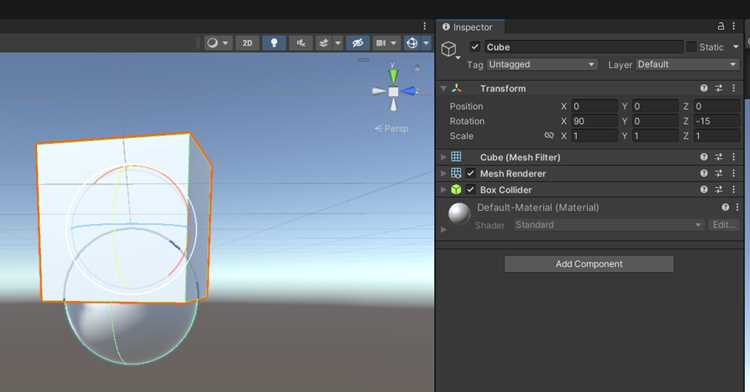Click the Cube object icon picker
The image size is (750, 392).
coord(449,49)
